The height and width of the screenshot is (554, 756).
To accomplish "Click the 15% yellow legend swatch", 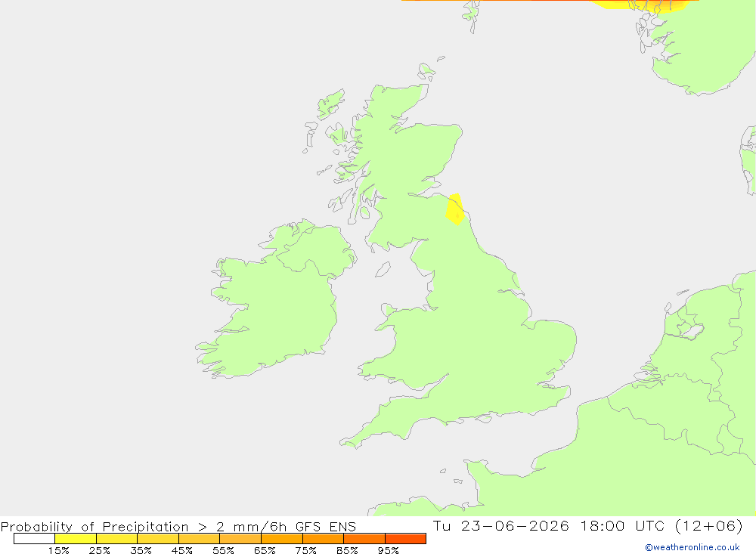I will point(76,539).
